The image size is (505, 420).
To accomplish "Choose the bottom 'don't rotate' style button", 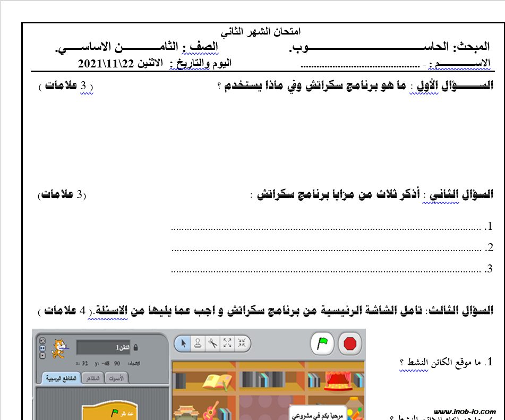I will [x=42, y=356].
